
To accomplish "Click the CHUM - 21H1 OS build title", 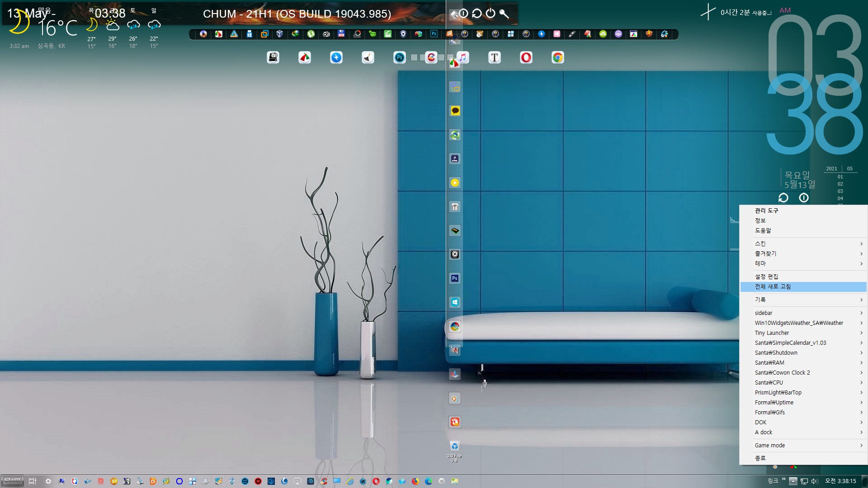I will tap(297, 14).
